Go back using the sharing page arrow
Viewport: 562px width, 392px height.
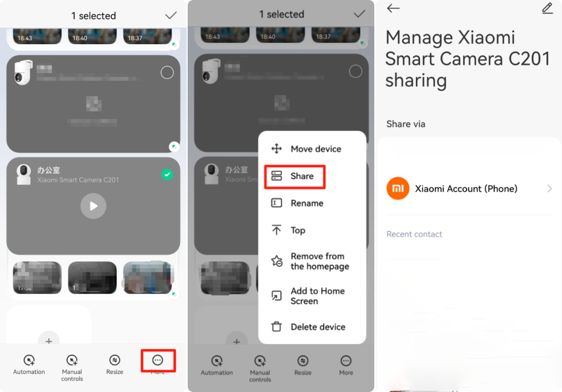[x=394, y=8]
